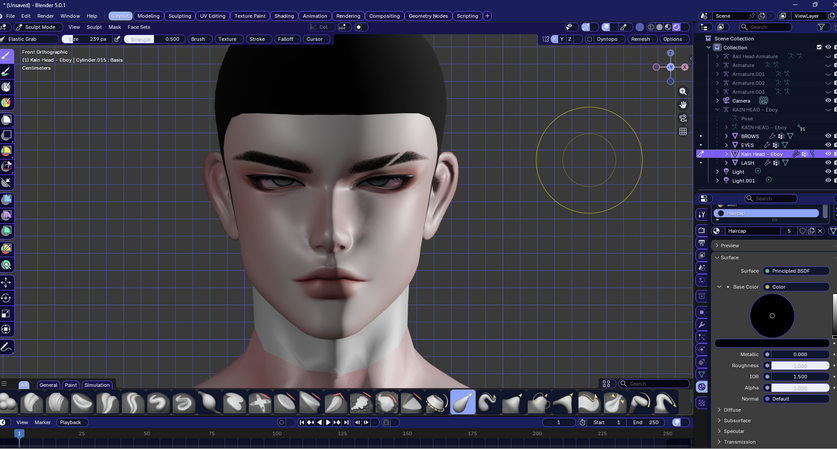The width and height of the screenshot is (837, 449).
Task: Open the File menu
Action: click(11, 16)
